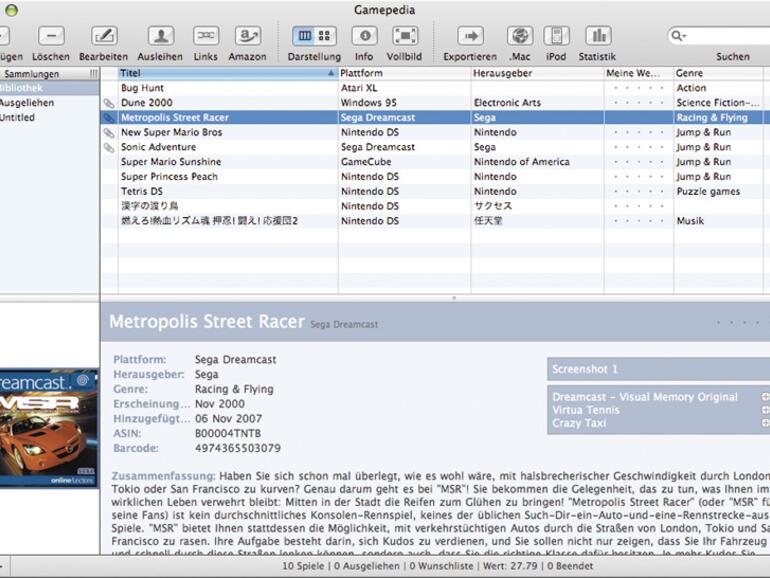Click the Sammlungen header grip icon

[x=93, y=74]
